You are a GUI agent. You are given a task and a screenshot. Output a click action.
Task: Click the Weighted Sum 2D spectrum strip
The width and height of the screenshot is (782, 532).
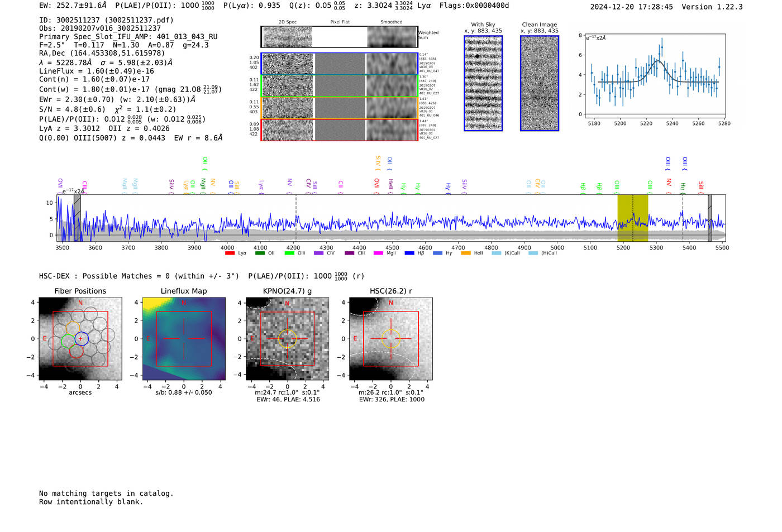[339, 37]
